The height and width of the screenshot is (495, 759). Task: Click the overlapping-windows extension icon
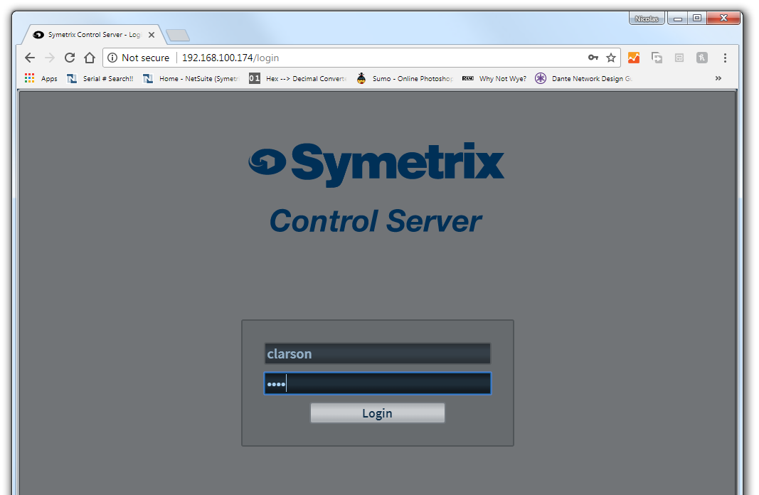coord(656,58)
